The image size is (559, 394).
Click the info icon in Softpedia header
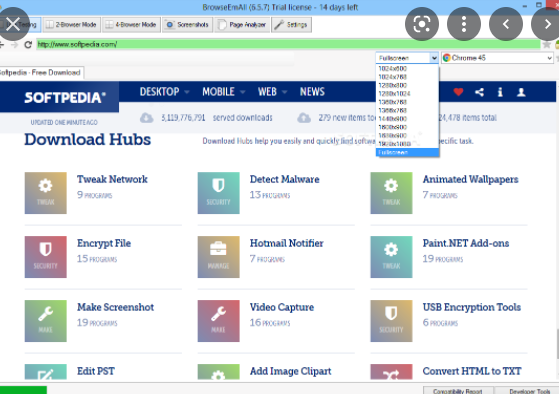[x=500, y=92]
